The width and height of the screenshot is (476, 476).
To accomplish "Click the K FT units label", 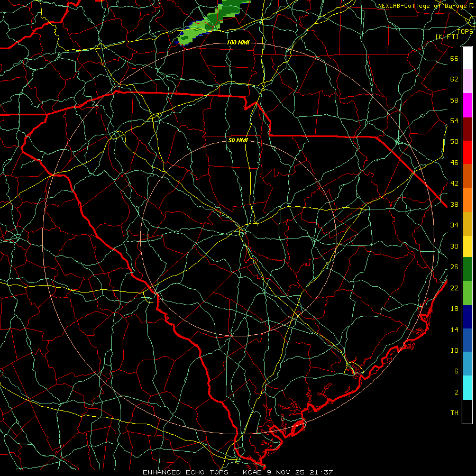I will pyautogui.click(x=447, y=36).
